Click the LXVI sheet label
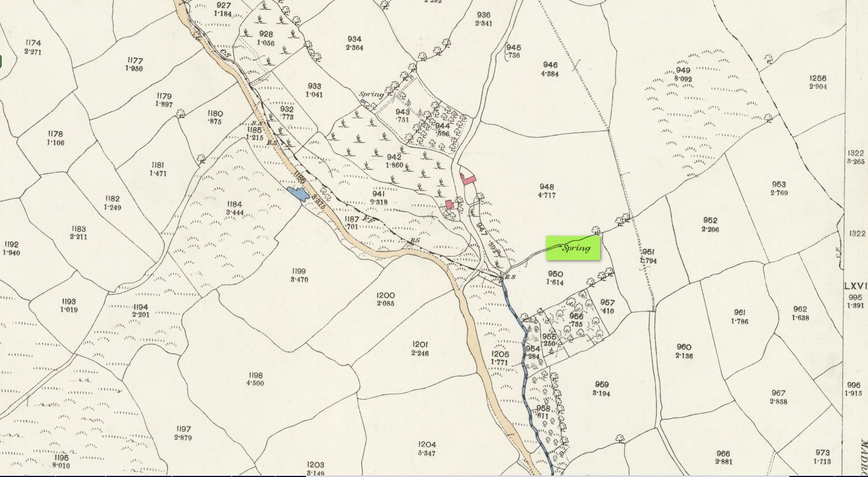Screen dimensions: 868x477 pyautogui.click(x=856, y=286)
